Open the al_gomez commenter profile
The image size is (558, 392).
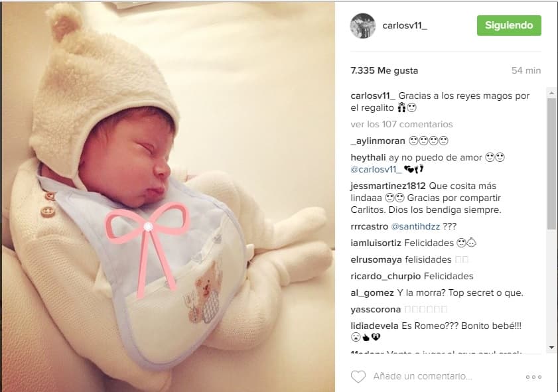pos(372,293)
